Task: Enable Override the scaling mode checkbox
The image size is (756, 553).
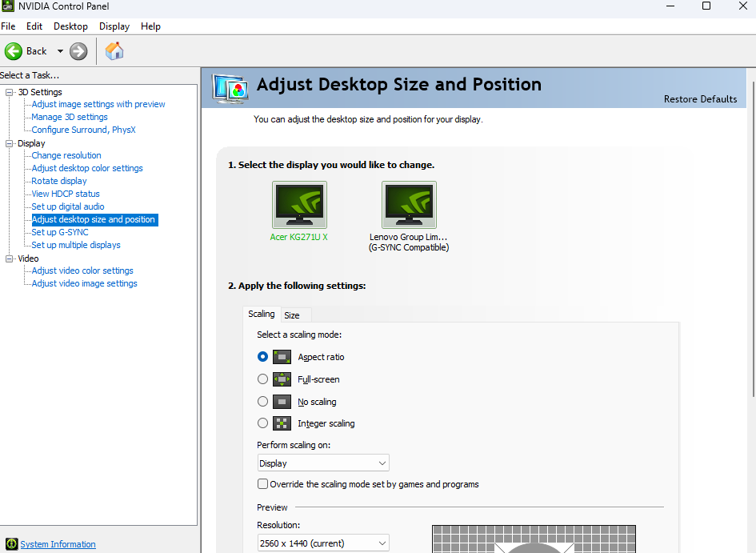Action: point(262,483)
